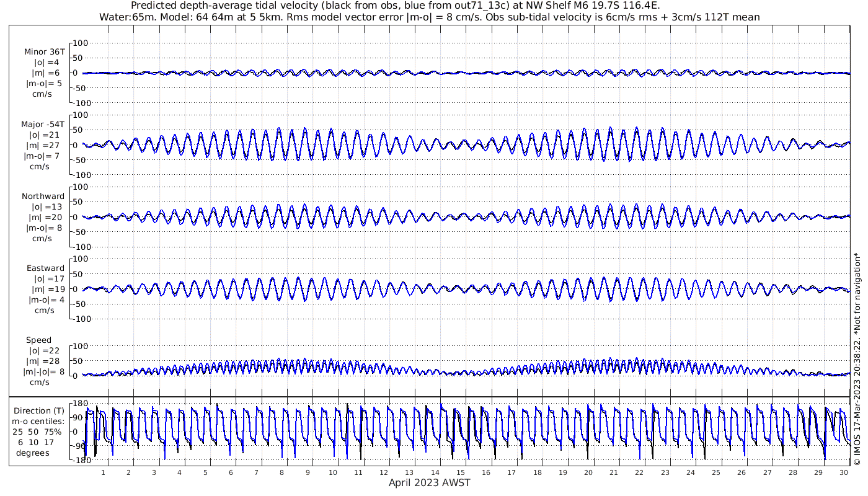
Task: Select the "Minor 36T" panel label
Action: click(x=45, y=52)
